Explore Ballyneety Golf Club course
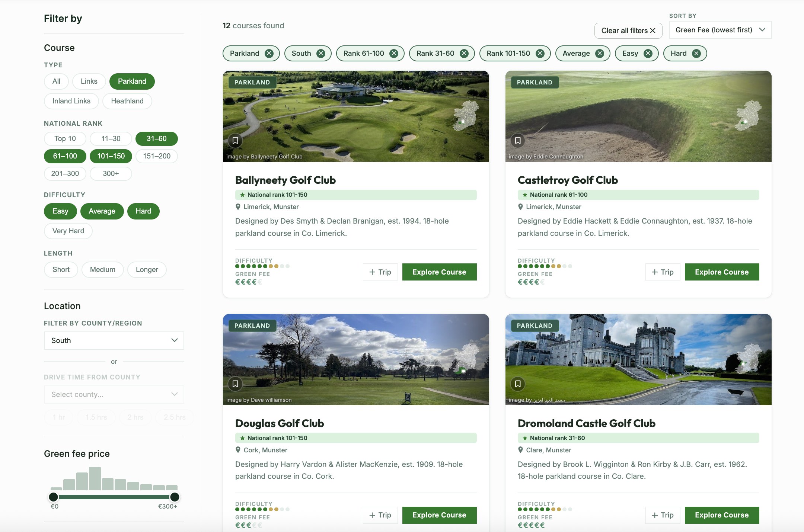The width and height of the screenshot is (804, 532). tap(439, 272)
